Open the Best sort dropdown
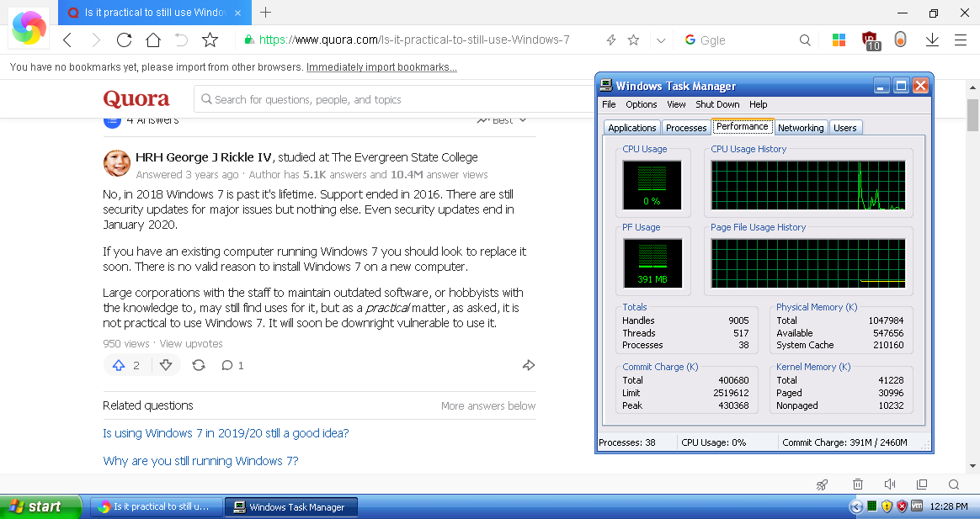 click(x=502, y=120)
